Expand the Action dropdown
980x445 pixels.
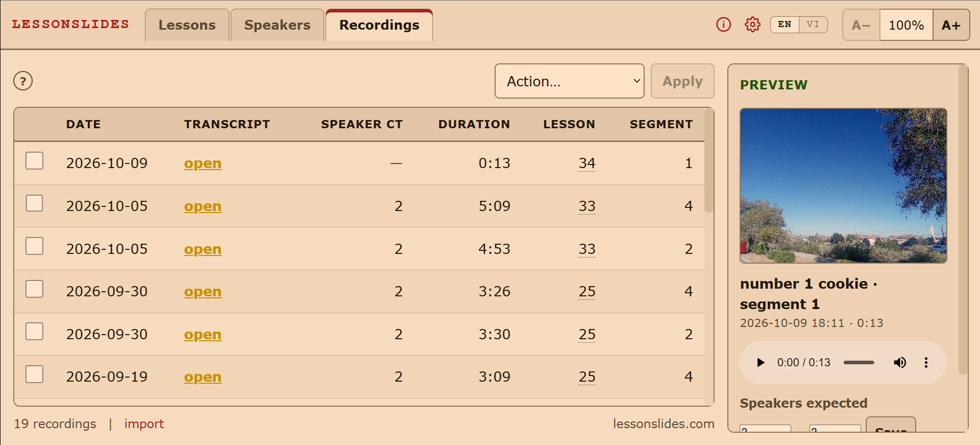570,81
